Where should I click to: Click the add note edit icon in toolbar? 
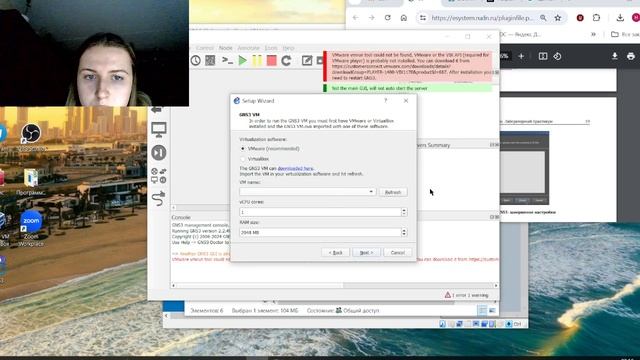click(307, 60)
